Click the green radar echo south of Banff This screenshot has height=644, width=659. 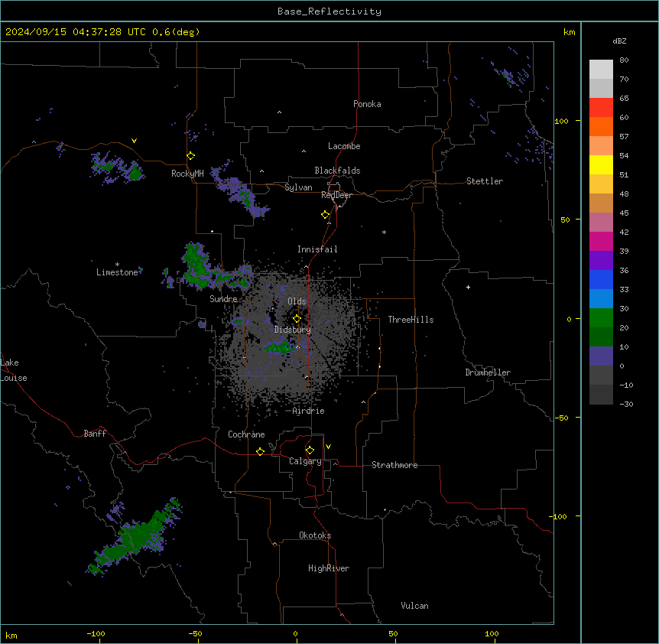click(x=135, y=536)
